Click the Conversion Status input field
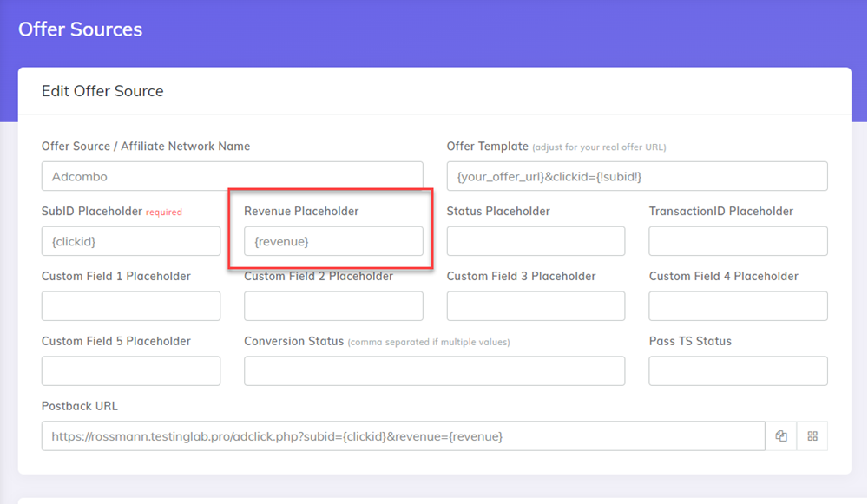Screen dimensions: 868x504 pos(434,370)
